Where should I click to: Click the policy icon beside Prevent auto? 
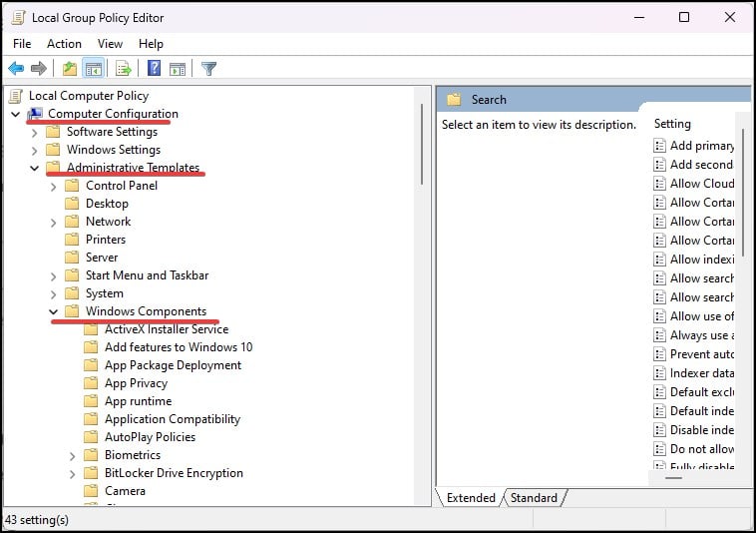coord(659,354)
